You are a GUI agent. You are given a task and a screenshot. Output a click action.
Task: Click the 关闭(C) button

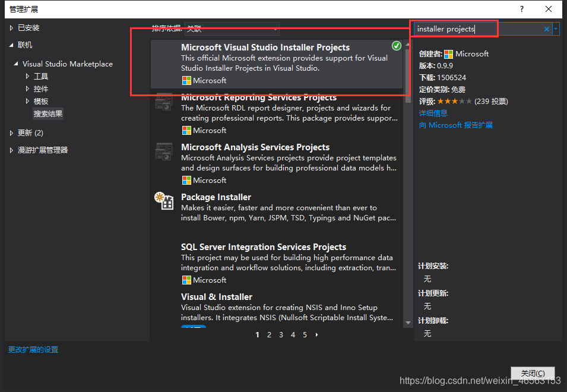[533, 373]
